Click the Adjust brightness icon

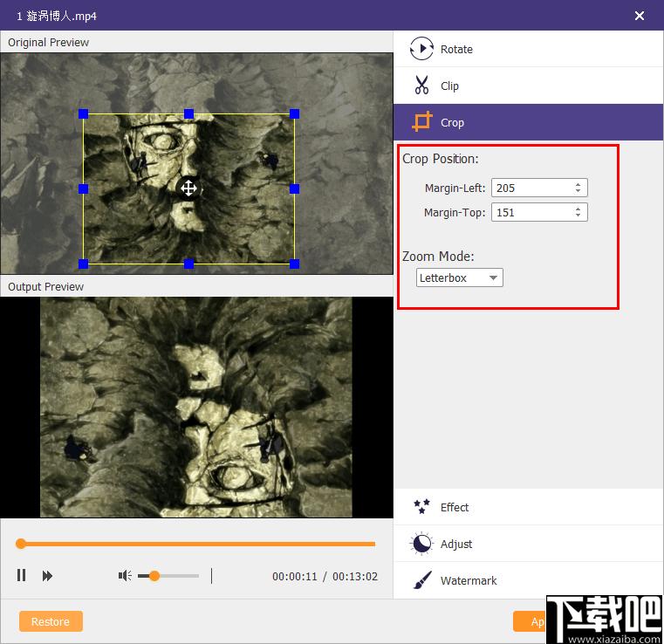click(x=421, y=544)
